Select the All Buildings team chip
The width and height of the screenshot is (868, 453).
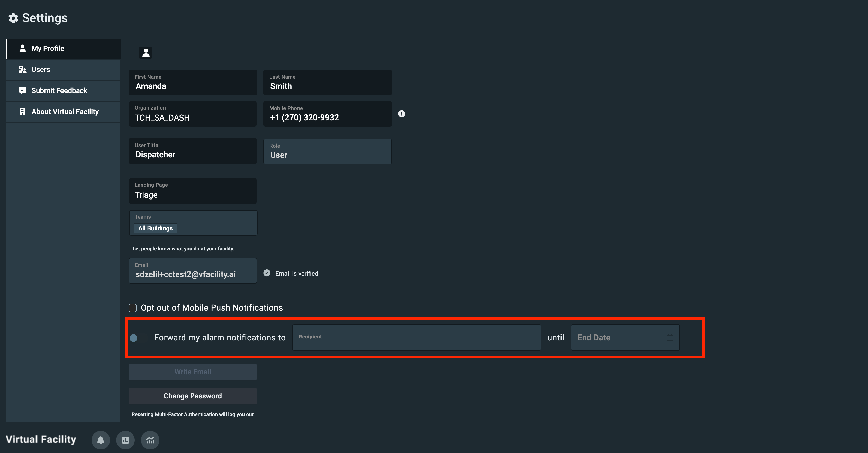[x=155, y=228]
